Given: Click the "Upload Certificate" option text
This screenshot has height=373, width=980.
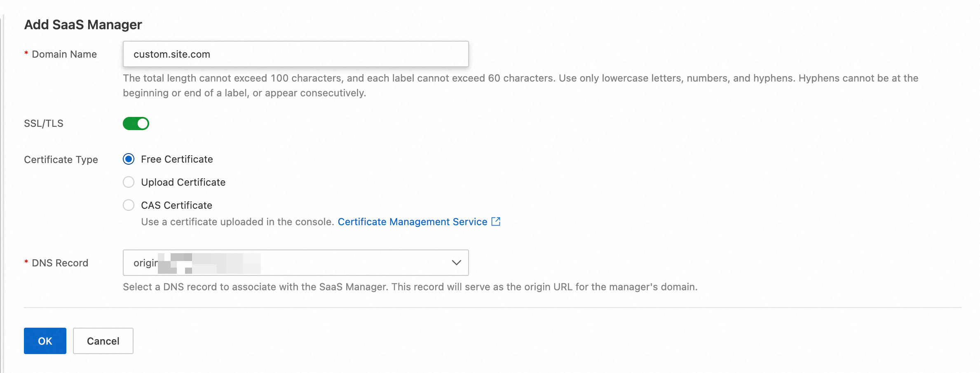Looking at the screenshot, I should pyautogui.click(x=183, y=182).
